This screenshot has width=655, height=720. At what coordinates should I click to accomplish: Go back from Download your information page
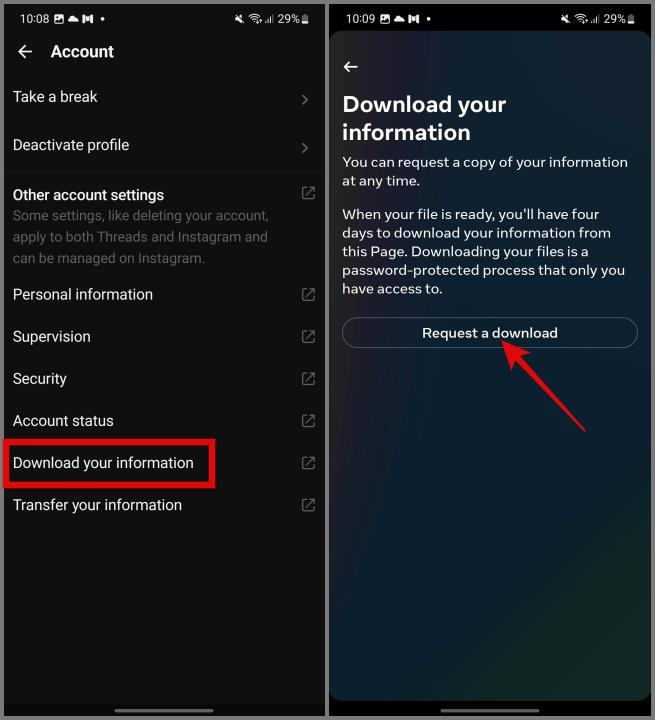(x=350, y=67)
